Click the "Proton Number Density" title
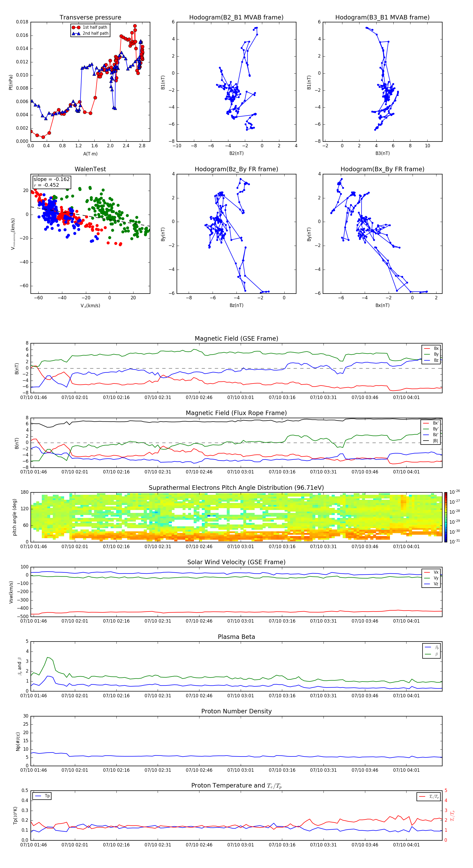Image resolution: width=473 pixels, height=868 pixels. (236, 711)
